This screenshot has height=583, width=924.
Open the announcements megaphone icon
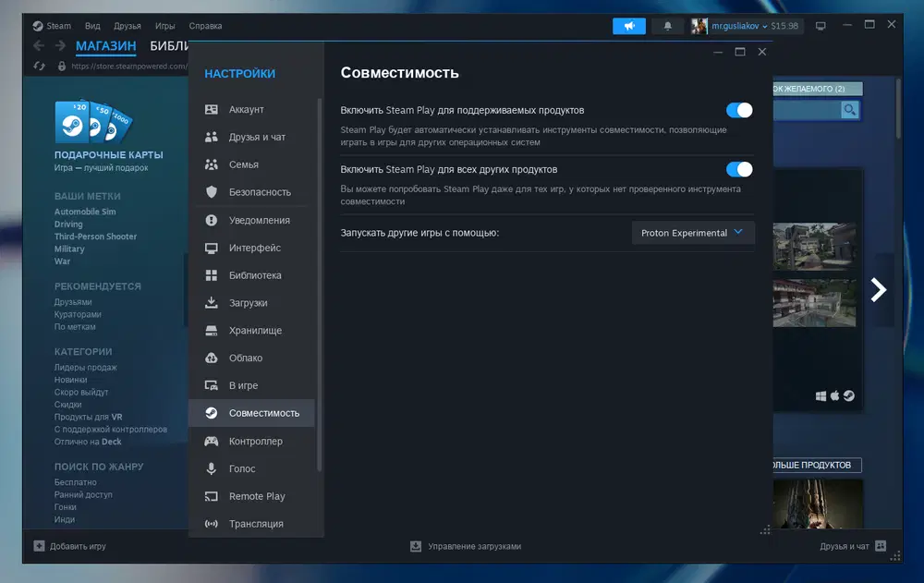[x=628, y=26]
